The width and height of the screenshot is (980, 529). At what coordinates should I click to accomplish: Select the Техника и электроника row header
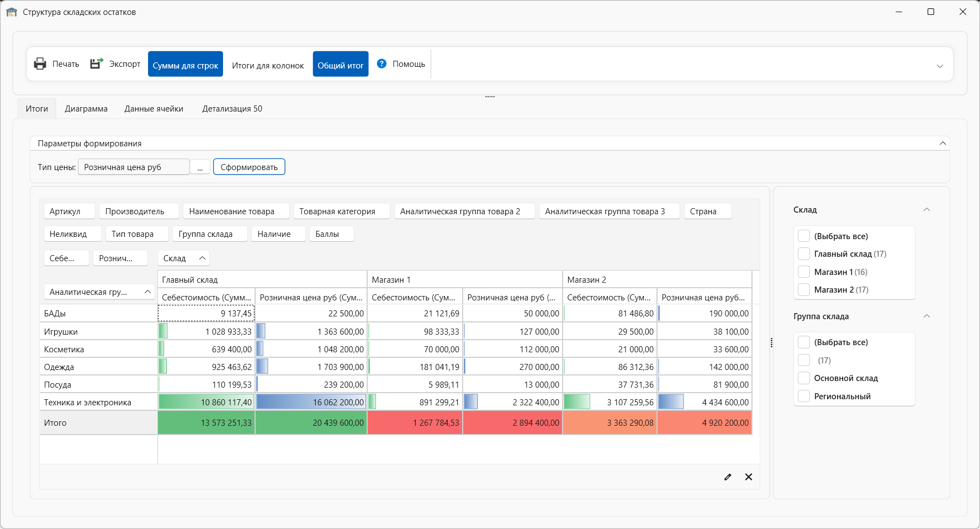pyautogui.click(x=99, y=402)
